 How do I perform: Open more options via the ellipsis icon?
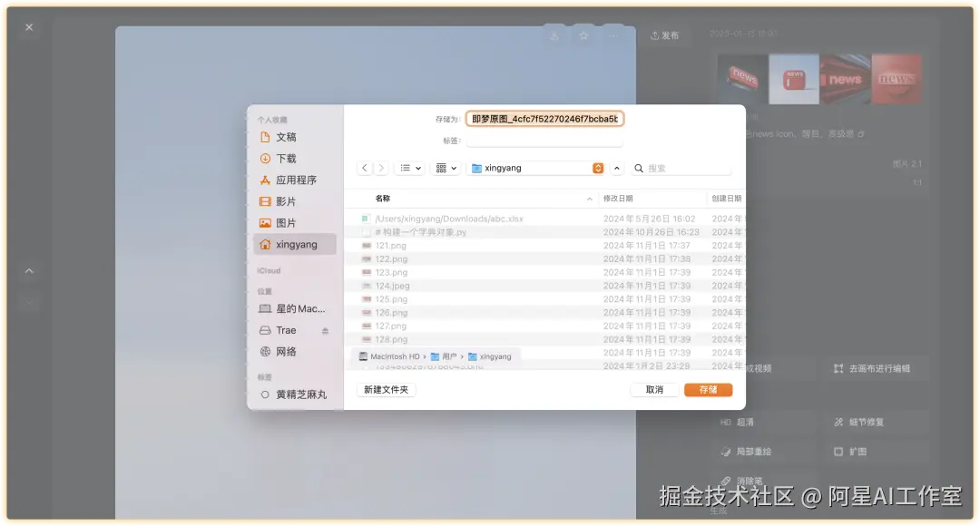(x=613, y=35)
